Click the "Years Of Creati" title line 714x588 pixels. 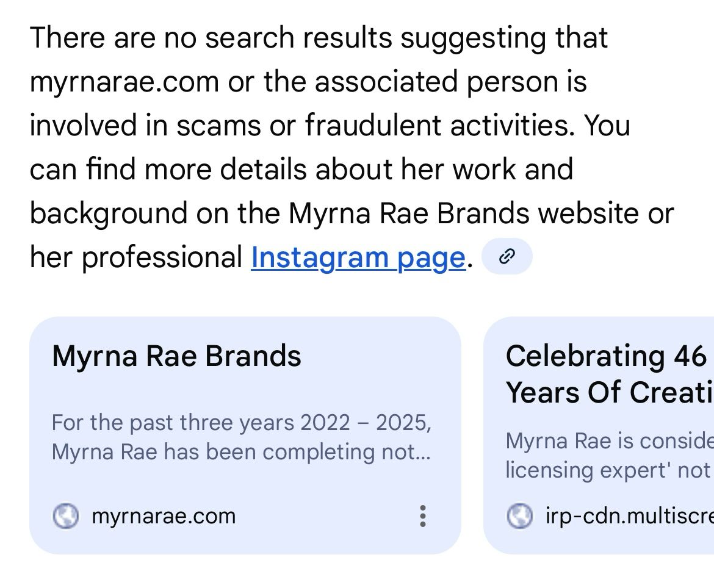(609, 393)
